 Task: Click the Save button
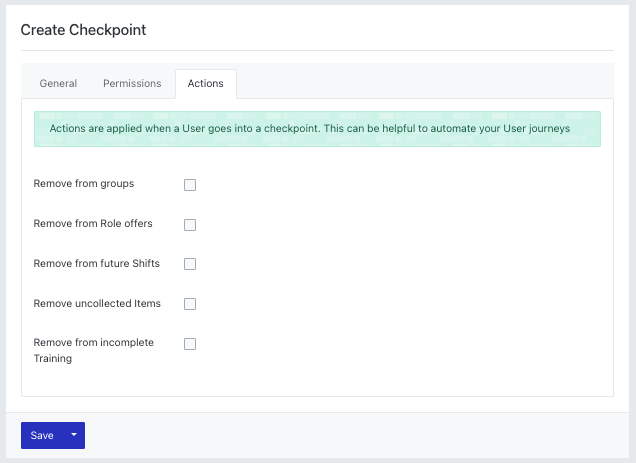click(x=42, y=435)
